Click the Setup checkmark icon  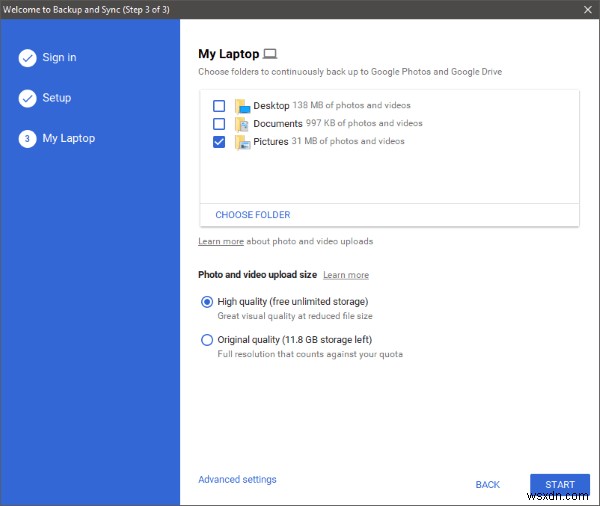pos(28,98)
